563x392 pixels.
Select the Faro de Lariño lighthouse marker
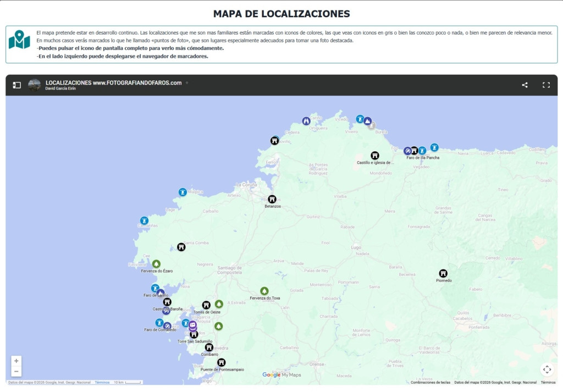[x=154, y=288]
